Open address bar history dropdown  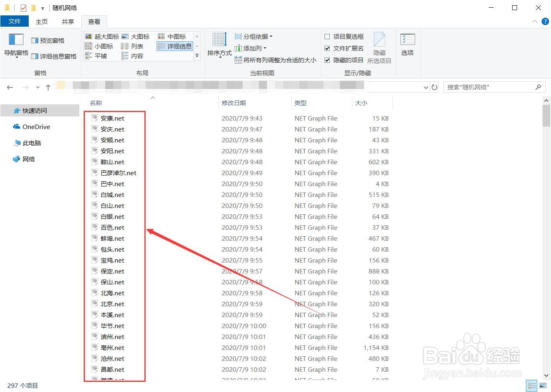(x=426, y=87)
